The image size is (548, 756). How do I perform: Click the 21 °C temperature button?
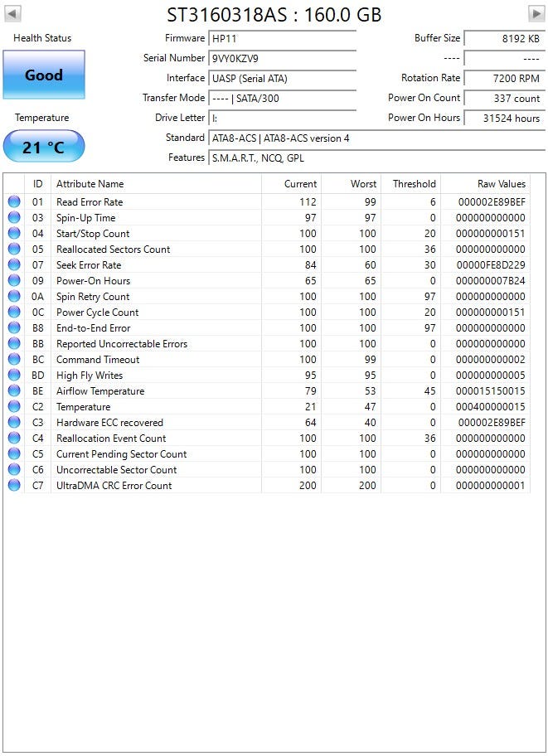click(44, 147)
